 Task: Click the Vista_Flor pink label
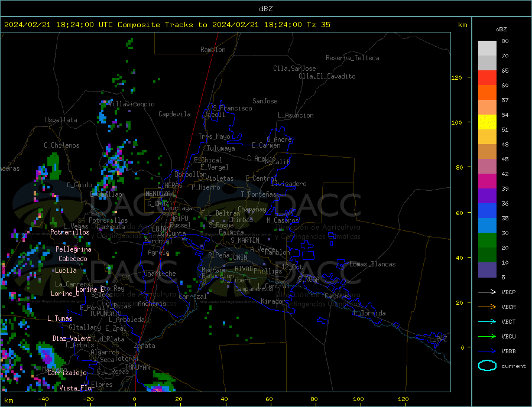(77, 388)
